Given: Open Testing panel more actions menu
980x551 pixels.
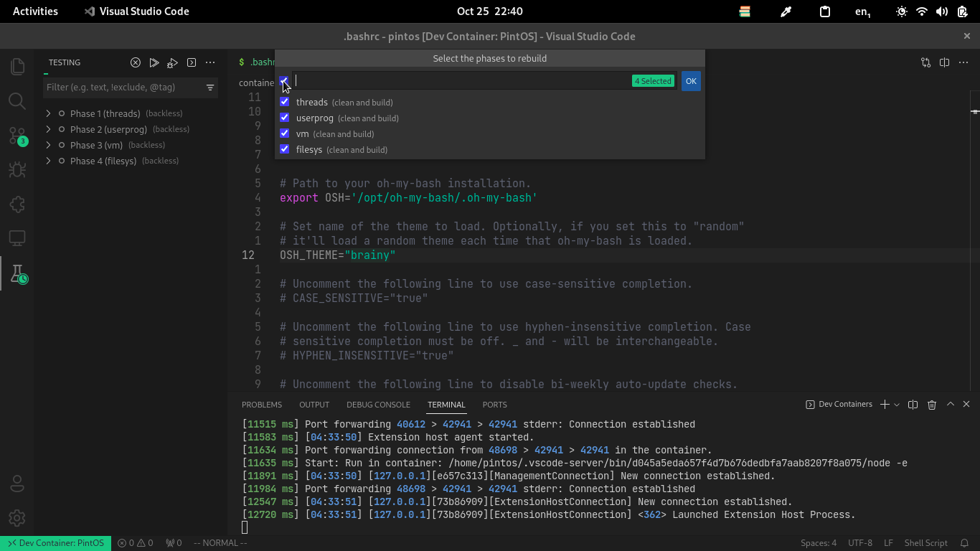Looking at the screenshot, I should click(x=210, y=62).
